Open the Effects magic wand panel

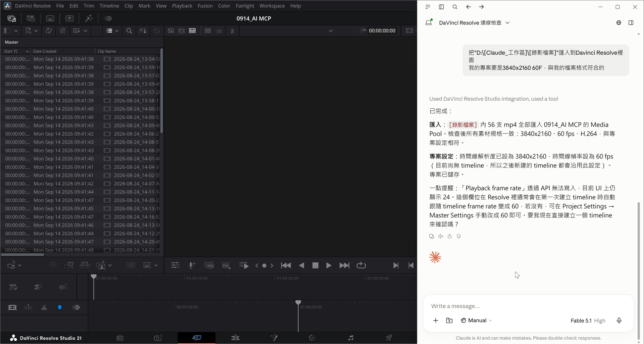[89, 18]
